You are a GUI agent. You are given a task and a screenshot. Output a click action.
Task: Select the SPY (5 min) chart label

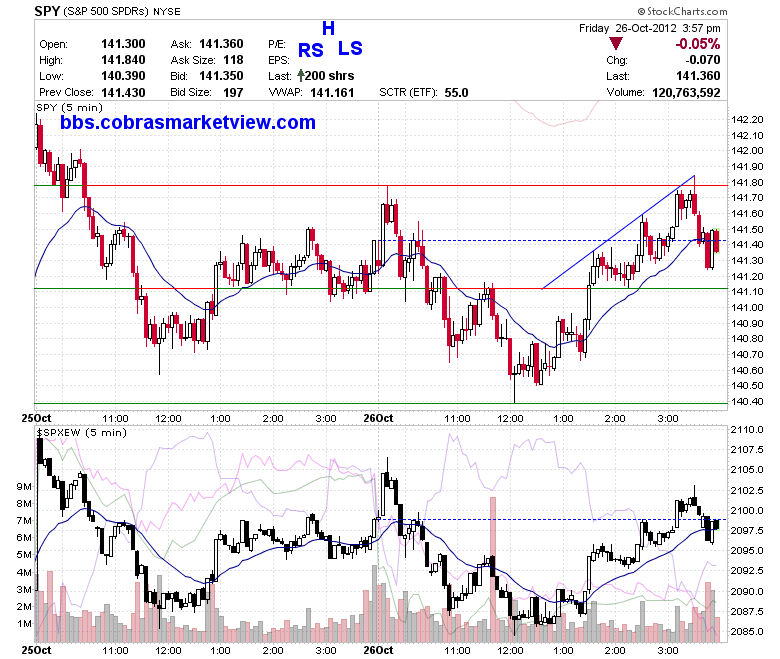click(69, 107)
